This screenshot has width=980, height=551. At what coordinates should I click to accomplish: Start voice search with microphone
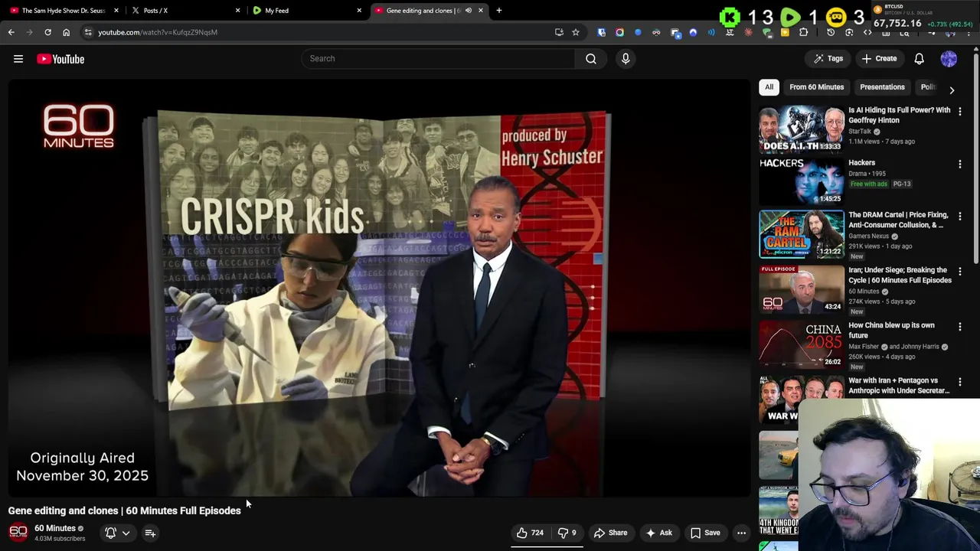[626, 58]
